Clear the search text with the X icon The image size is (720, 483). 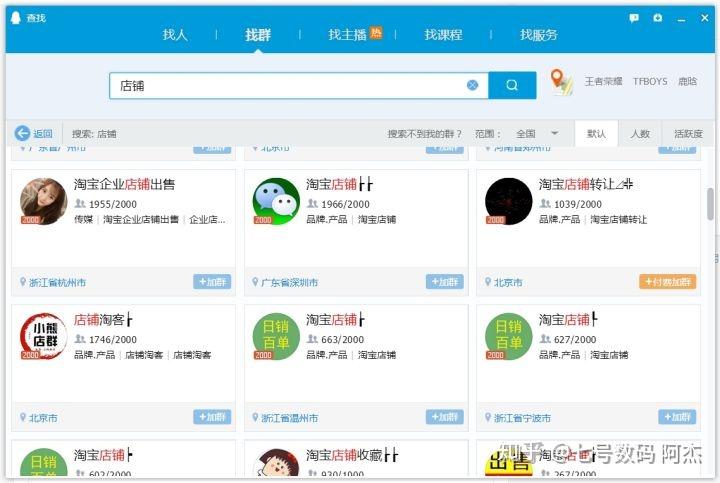click(x=472, y=85)
